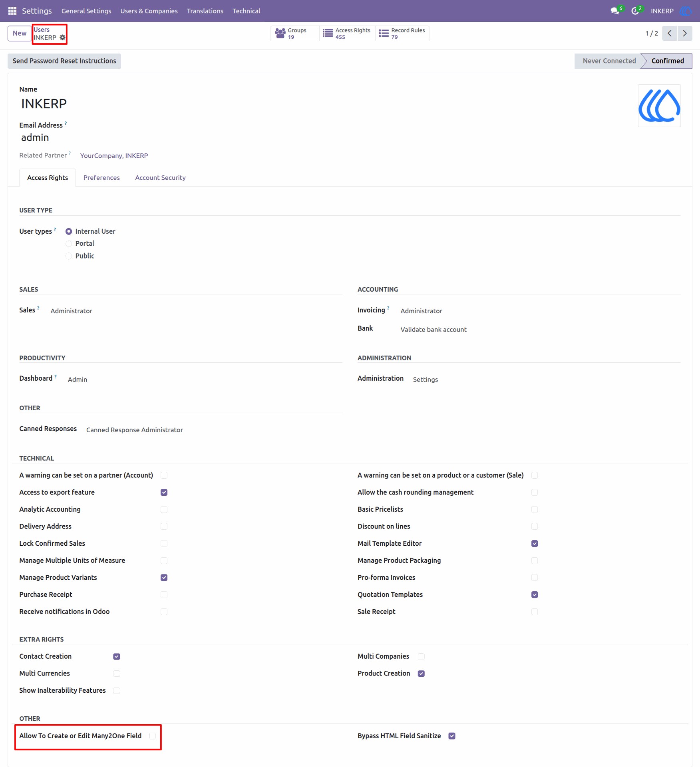Open the activities clock icon
The height and width of the screenshot is (767, 700).
tap(635, 11)
